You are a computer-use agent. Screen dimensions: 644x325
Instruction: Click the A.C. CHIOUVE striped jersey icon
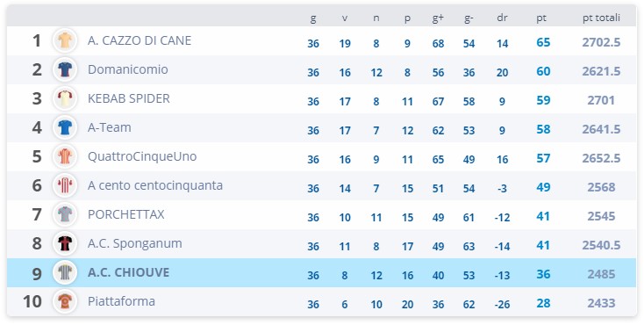click(65, 272)
